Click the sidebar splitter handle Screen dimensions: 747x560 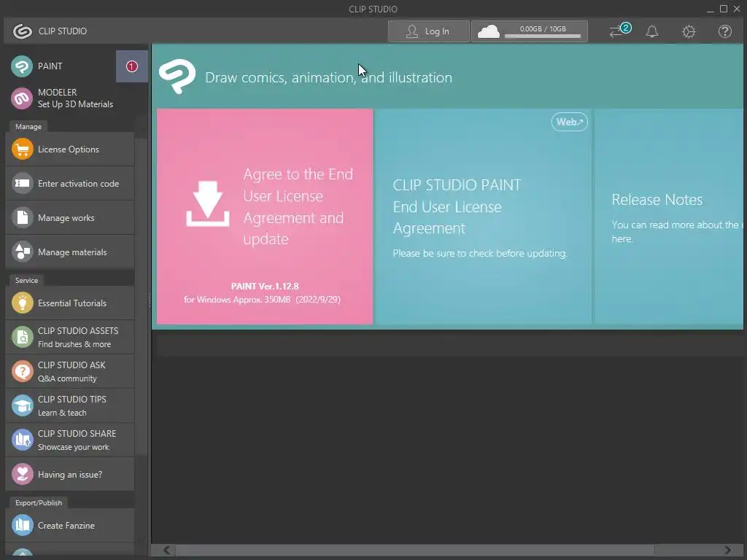tap(150, 300)
